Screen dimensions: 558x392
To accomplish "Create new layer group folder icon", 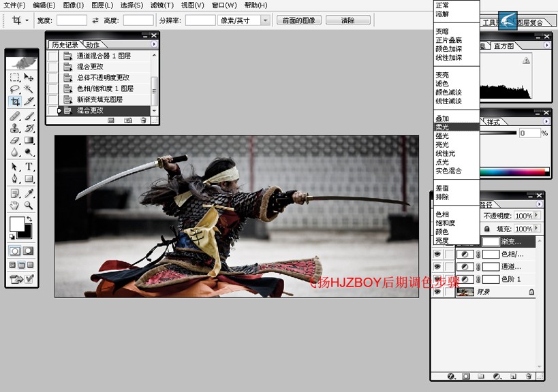I will coord(481,376).
